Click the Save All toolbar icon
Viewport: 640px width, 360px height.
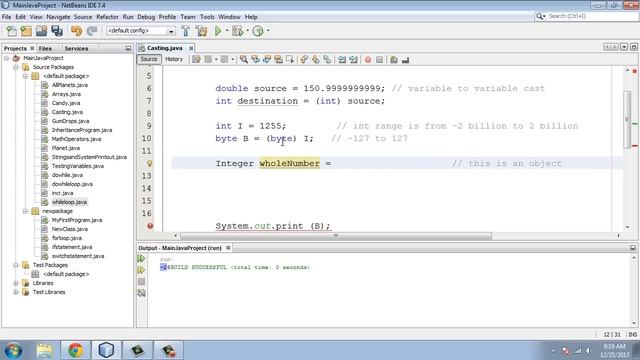[57, 31]
